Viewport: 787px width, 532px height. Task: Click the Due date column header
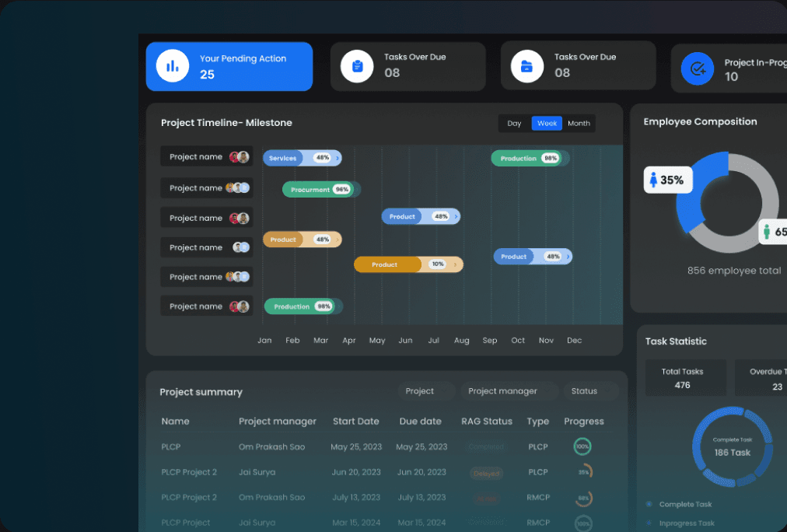tap(420, 422)
